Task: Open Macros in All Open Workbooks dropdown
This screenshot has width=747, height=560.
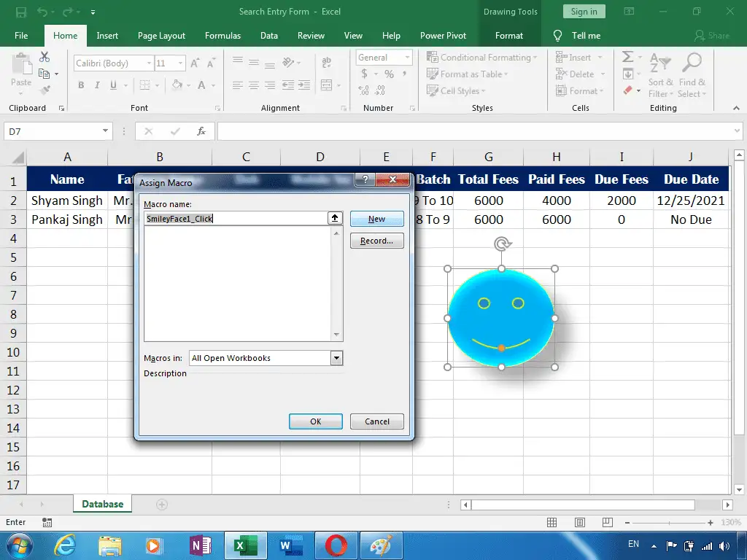Action: 336,358
